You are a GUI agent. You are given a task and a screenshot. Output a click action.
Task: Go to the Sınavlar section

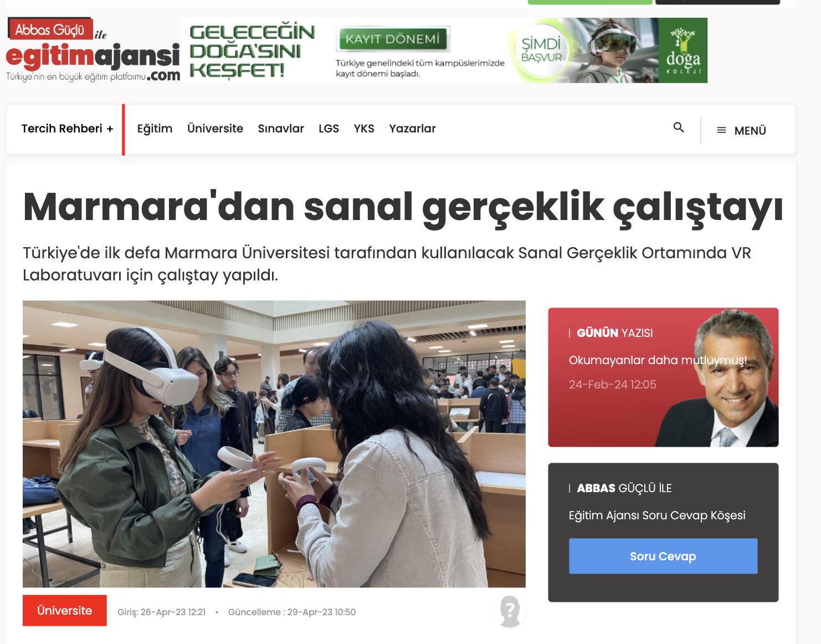point(281,129)
